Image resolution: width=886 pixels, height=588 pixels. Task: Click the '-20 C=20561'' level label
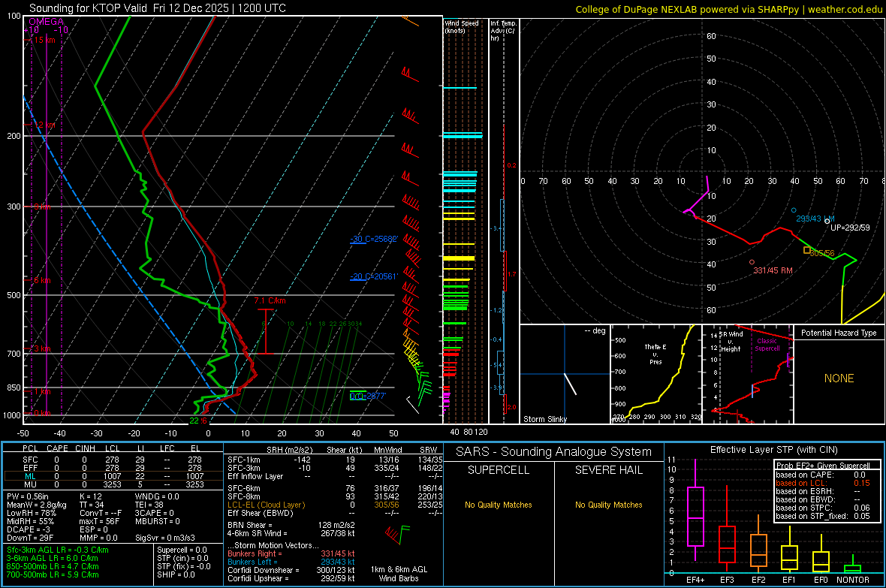(374, 276)
